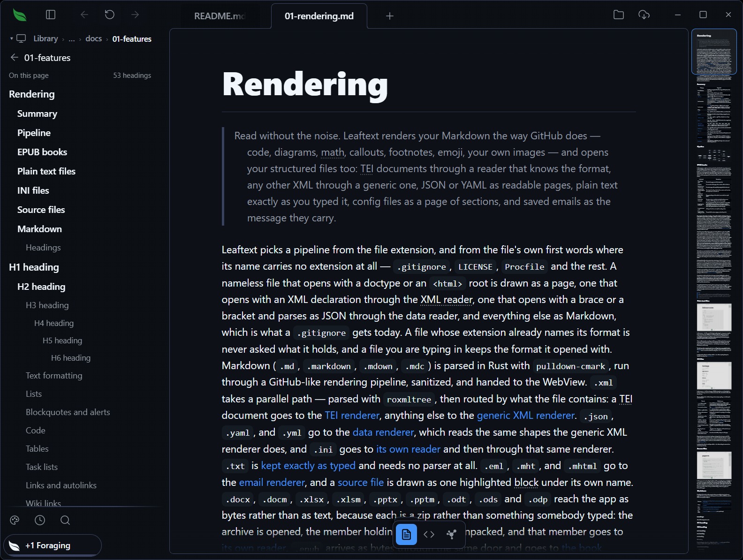Open the search magnifier icon
This screenshot has height=560, width=743.
65,520
